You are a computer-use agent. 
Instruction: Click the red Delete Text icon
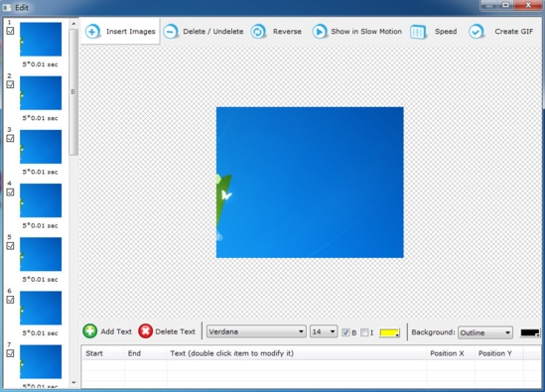coord(145,330)
